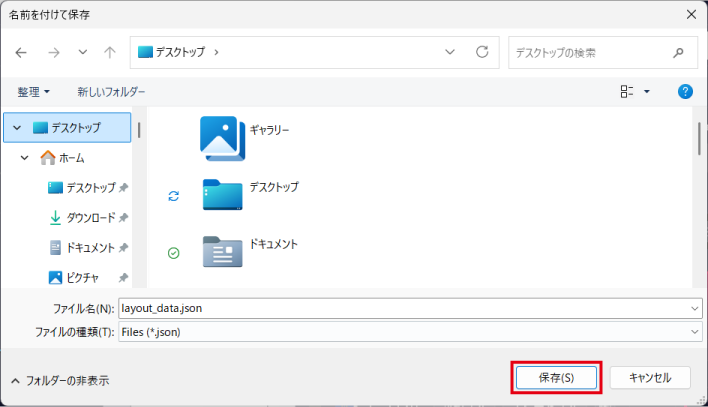Click the Back navigation arrow

[x=21, y=52]
